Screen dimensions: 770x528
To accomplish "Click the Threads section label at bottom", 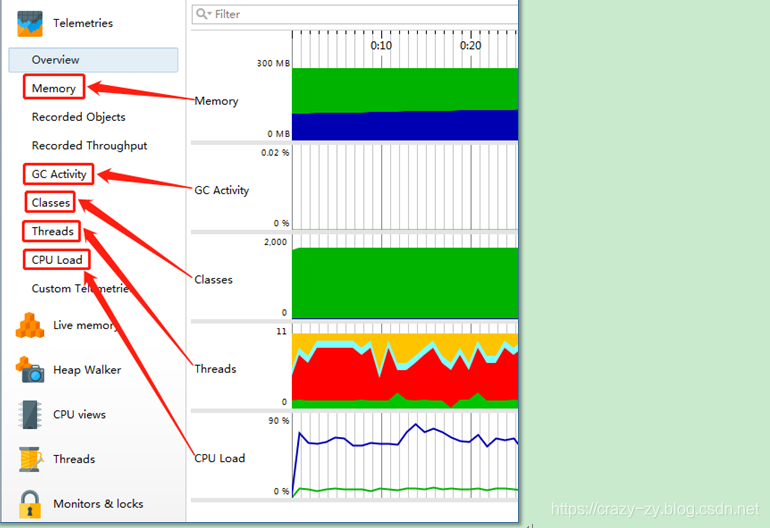I will [74, 459].
